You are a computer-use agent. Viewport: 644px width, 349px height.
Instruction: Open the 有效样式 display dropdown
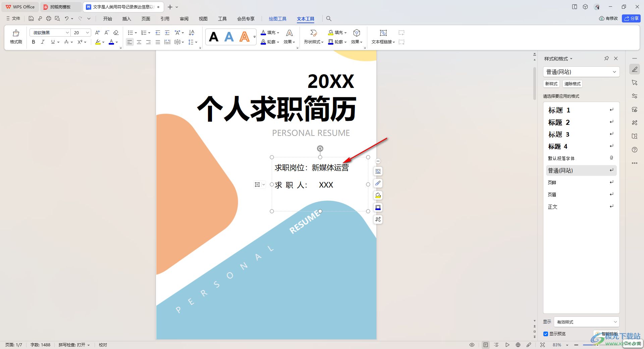(x=586, y=322)
